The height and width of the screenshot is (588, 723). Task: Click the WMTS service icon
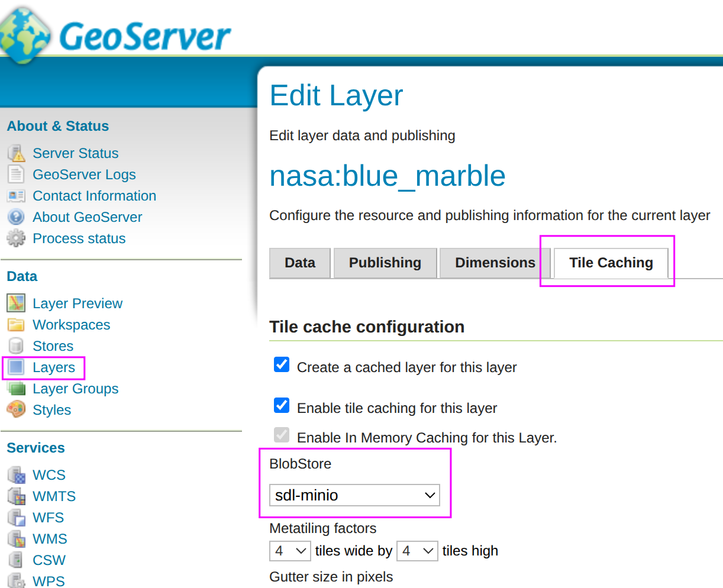pos(16,496)
